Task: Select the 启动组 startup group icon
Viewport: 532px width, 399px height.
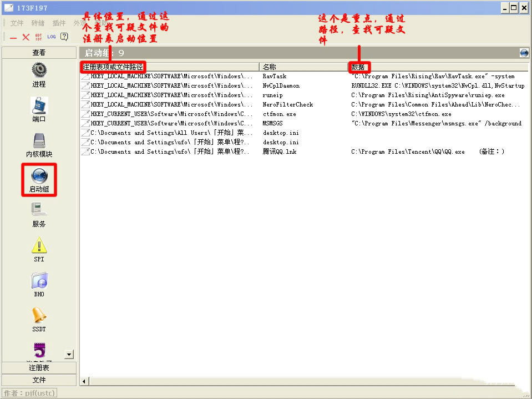Action: (39, 176)
